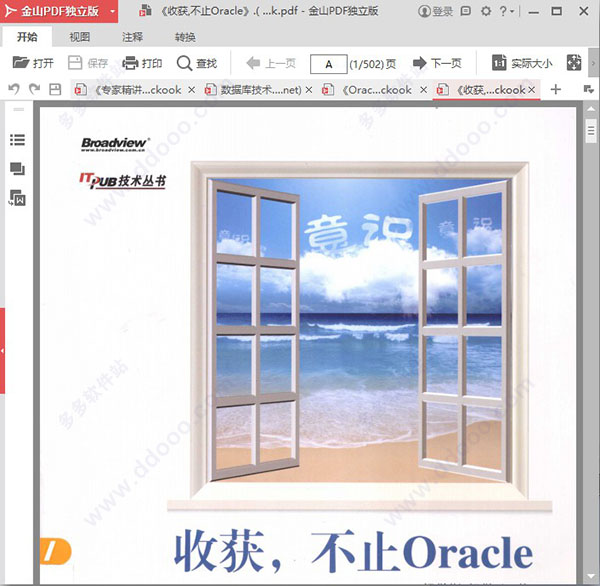Click the scrollbar down arrow
The width and height of the screenshot is (600, 586).
point(591,577)
